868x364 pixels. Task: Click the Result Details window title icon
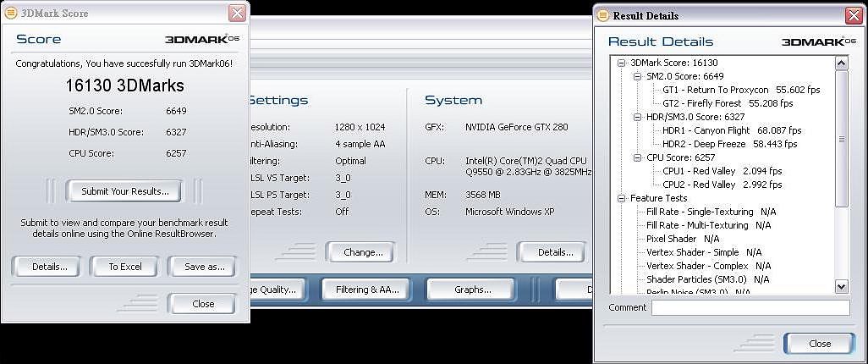pyautogui.click(x=603, y=16)
